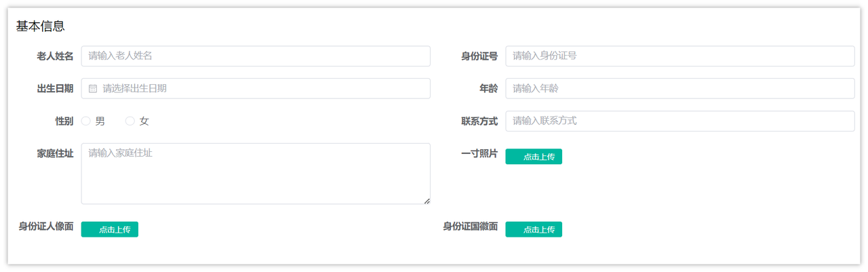Click the 年龄 label
The width and height of the screenshot is (868, 272).
pos(489,89)
